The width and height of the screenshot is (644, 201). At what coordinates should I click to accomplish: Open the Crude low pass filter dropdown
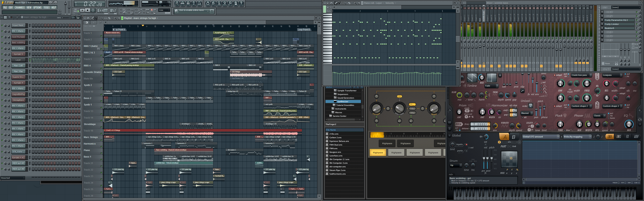[x=582, y=75]
